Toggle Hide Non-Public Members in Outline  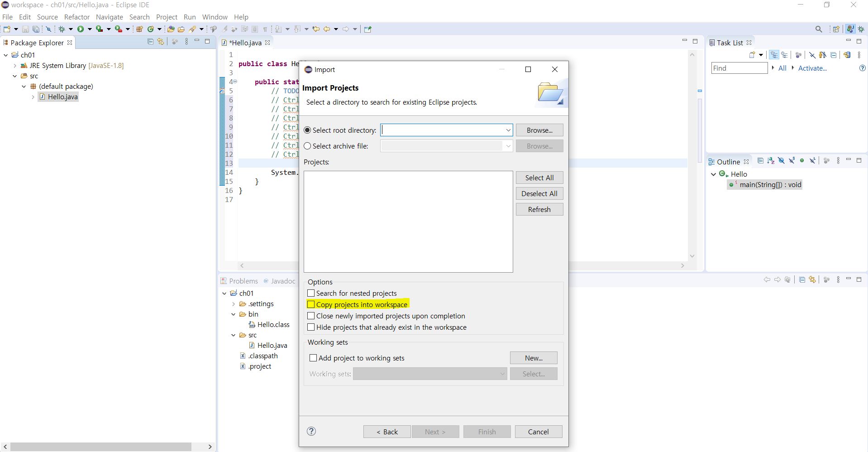[802, 161]
